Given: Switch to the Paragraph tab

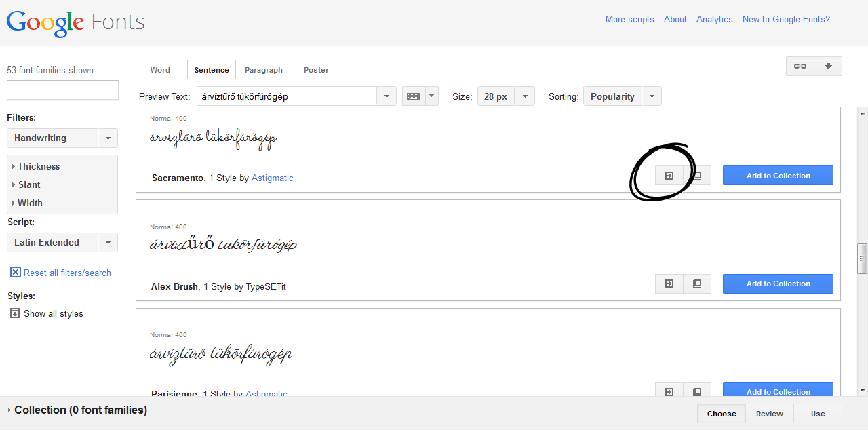Looking at the screenshot, I should [x=264, y=70].
